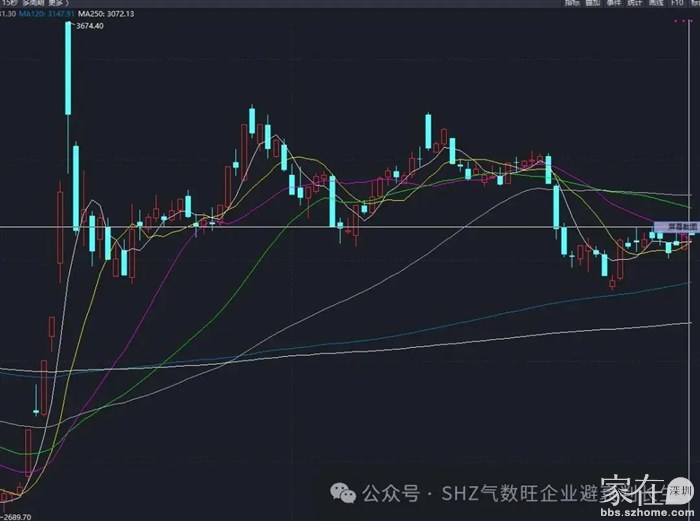Open the F10 company info
This screenshot has width=700, height=521.
click(677, 3)
